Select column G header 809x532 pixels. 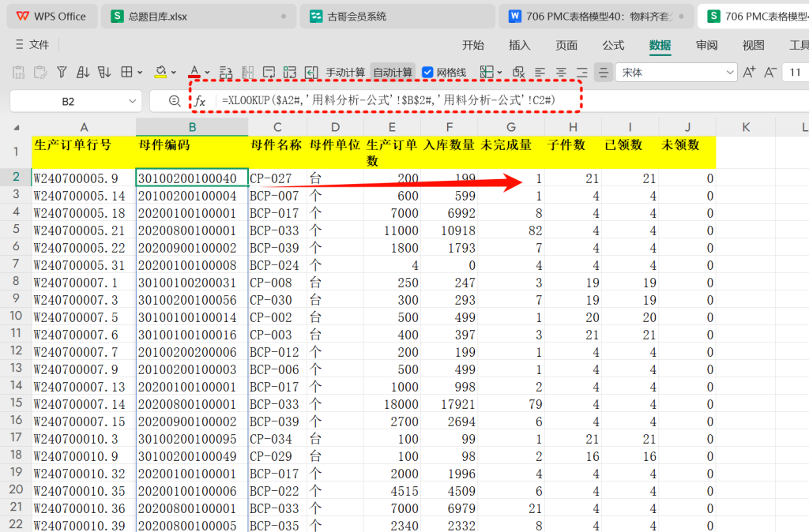511,127
